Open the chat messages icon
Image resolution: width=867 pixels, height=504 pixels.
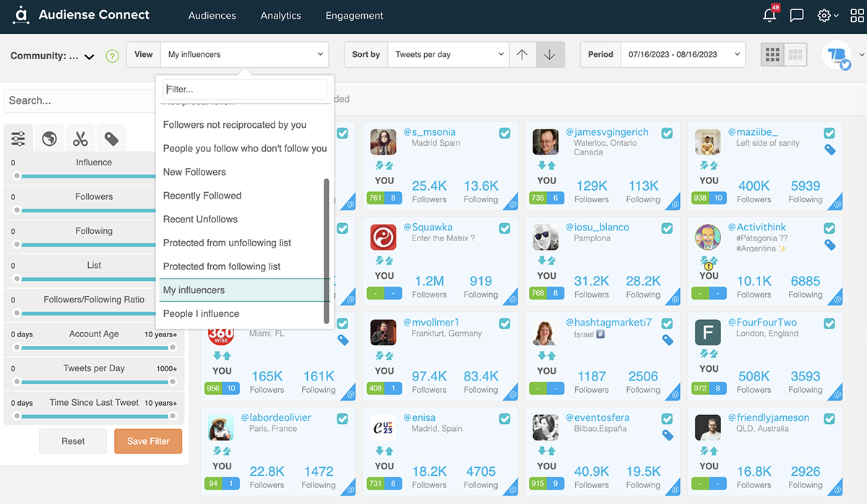pyautogui.click(x=797, y=15)
